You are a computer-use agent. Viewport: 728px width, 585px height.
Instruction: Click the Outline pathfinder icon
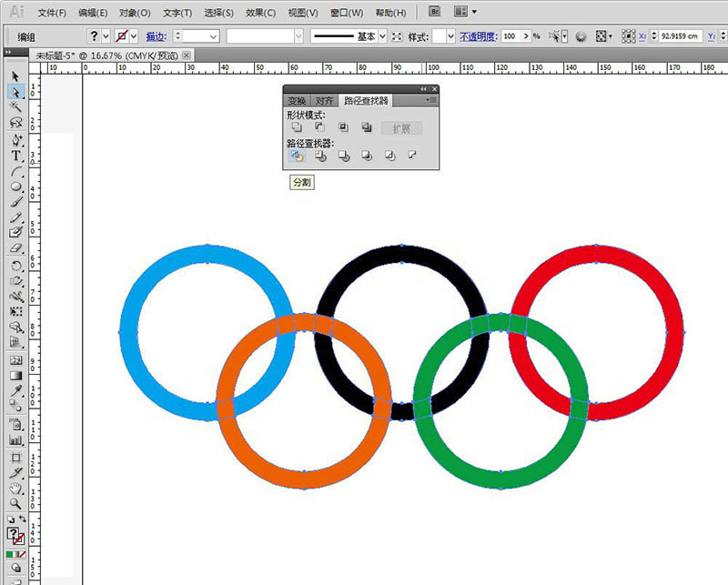pos(390,156)
